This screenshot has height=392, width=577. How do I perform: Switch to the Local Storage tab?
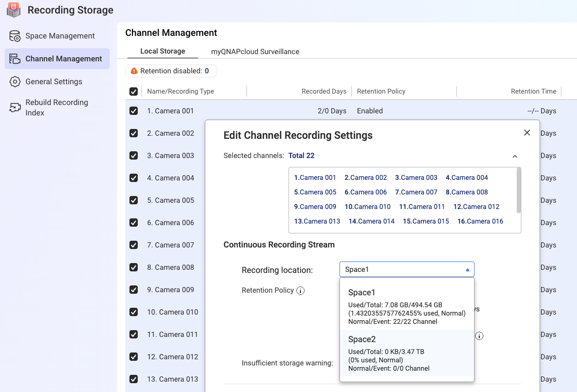click(x=163, y=51)
